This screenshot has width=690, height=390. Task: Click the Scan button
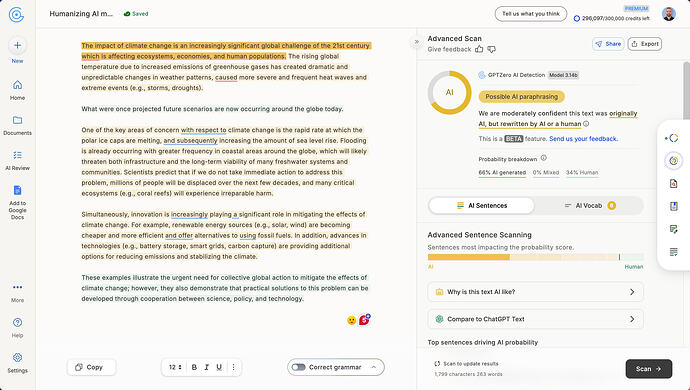pos(649,369)
